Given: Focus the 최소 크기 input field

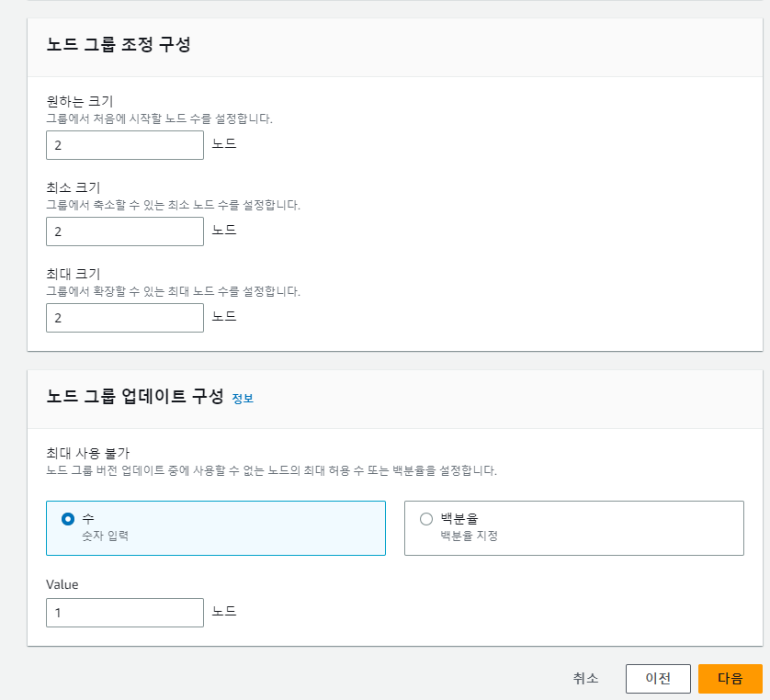Looking at the screenshot, I should pyautogui.click(x=124, y=231).
